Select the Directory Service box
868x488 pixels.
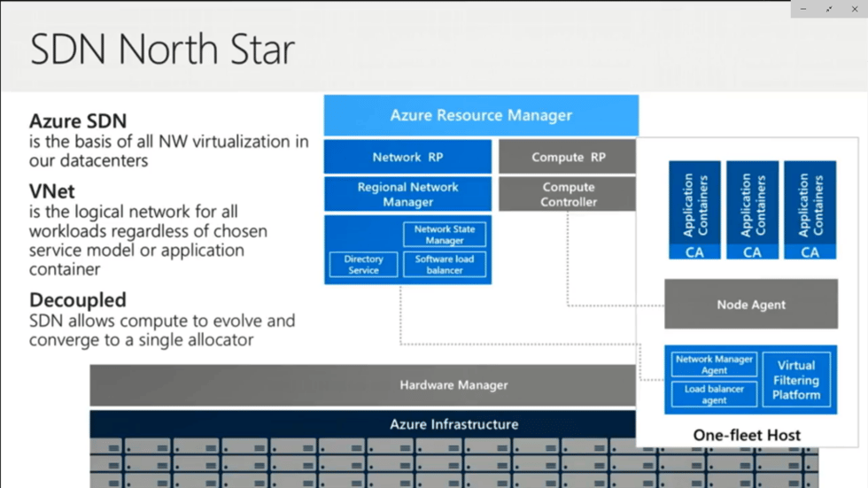[363, 265]
